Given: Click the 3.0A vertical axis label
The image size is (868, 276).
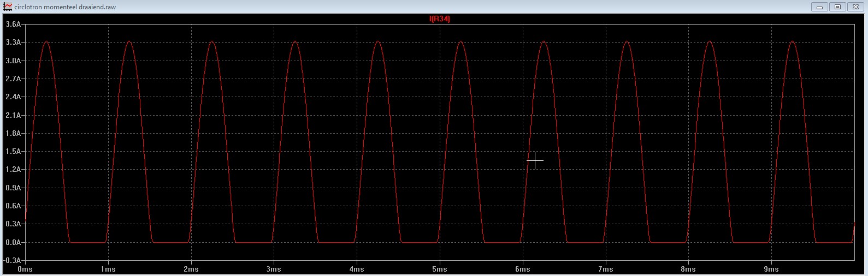Looking at the screenshot, I should pos(13,61).
